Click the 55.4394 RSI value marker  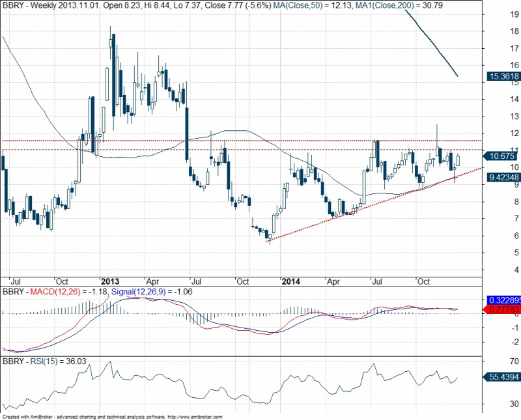(501, 377)
